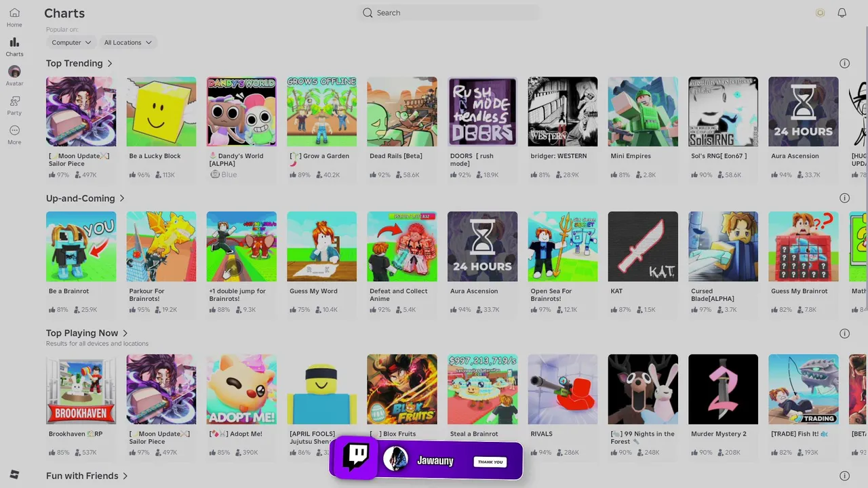Click the Up-and-Coming heading link
The width and height of the screenshot is (868, 488).
(81, 199)
